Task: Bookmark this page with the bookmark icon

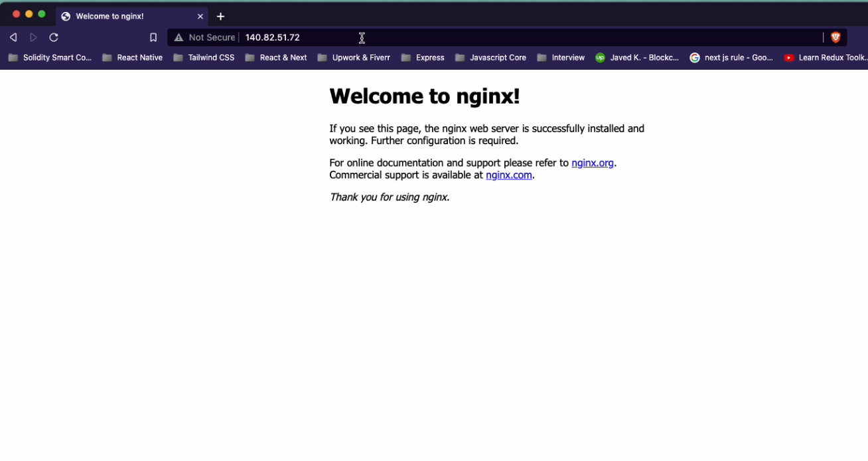Action: point(153,38)
